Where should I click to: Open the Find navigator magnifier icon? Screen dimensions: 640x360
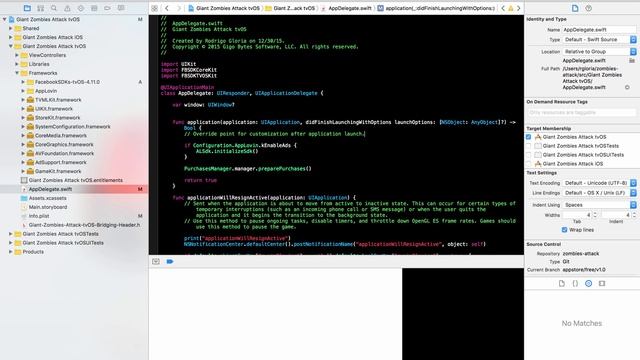(x=54, y=8)
